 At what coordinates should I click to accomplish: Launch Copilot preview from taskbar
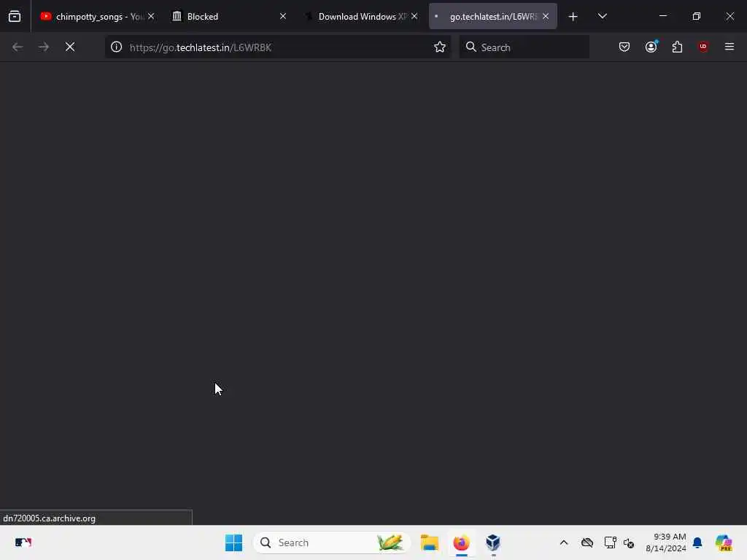[724, 542]
